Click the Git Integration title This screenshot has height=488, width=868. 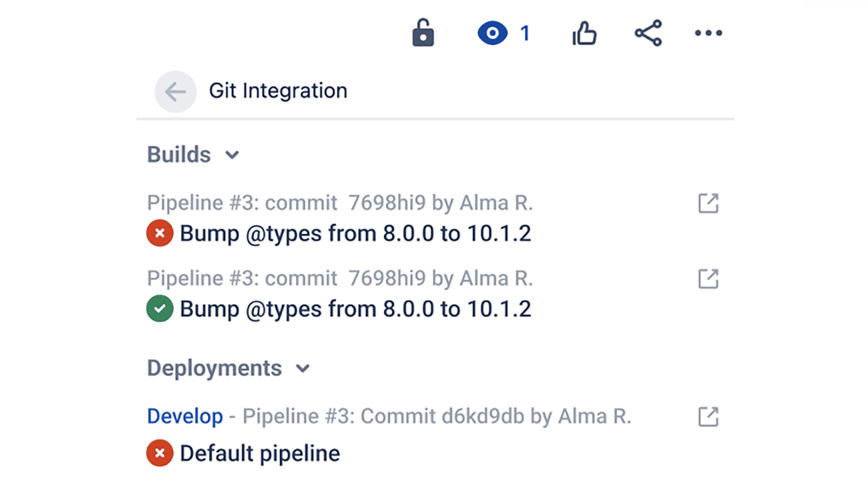click(x=278, y=91)
